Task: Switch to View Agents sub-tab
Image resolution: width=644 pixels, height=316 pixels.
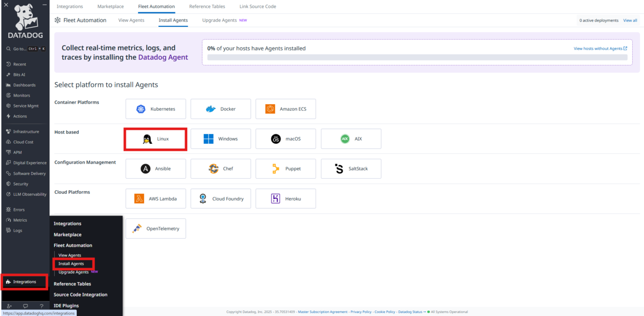Action: click(131, 20)
